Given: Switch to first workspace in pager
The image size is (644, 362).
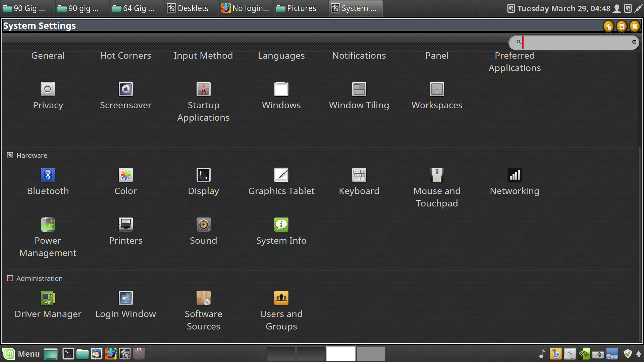Looking at the screenshot, I should 281,354.
